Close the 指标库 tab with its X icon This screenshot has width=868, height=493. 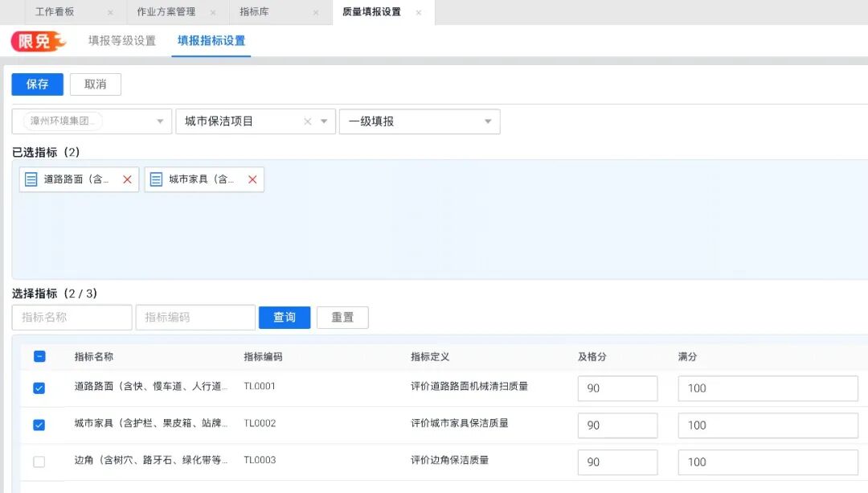313,13
